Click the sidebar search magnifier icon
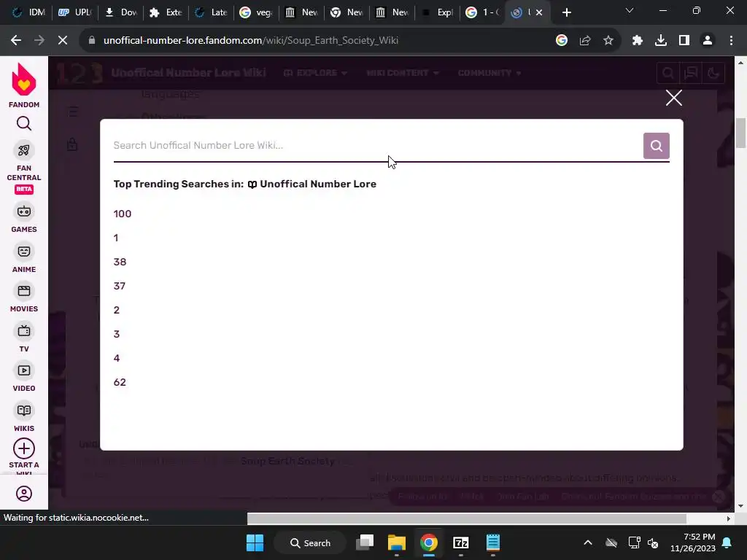This screenshot has width=747, height=560. [x=24, y=124]
